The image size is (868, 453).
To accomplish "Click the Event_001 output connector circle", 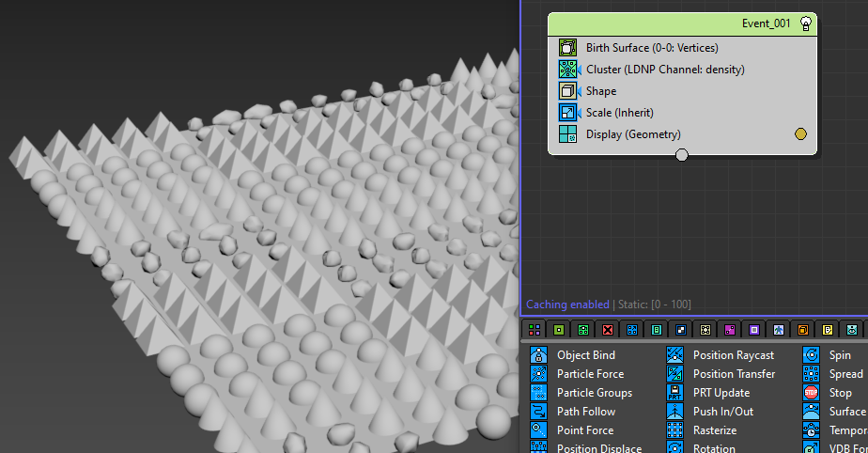I will (682, 155).
